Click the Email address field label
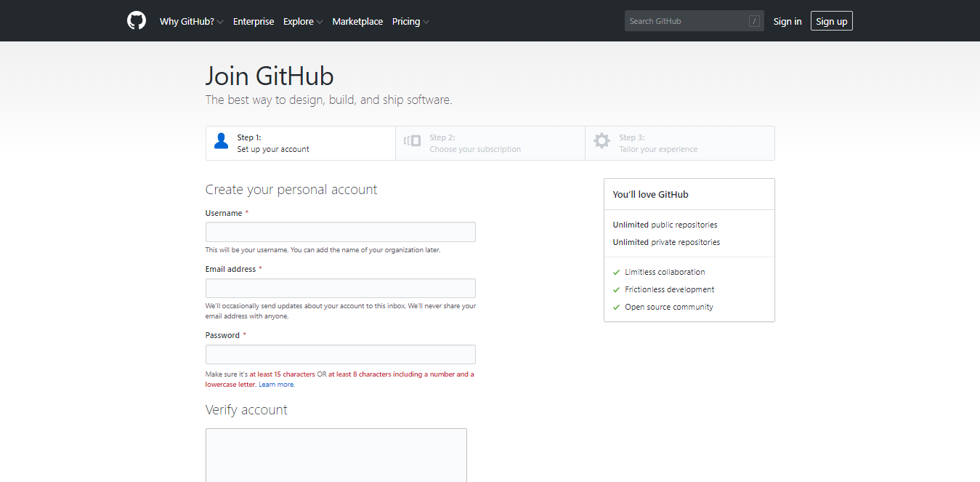Screen dimensions: 980x482 (230, 269)
